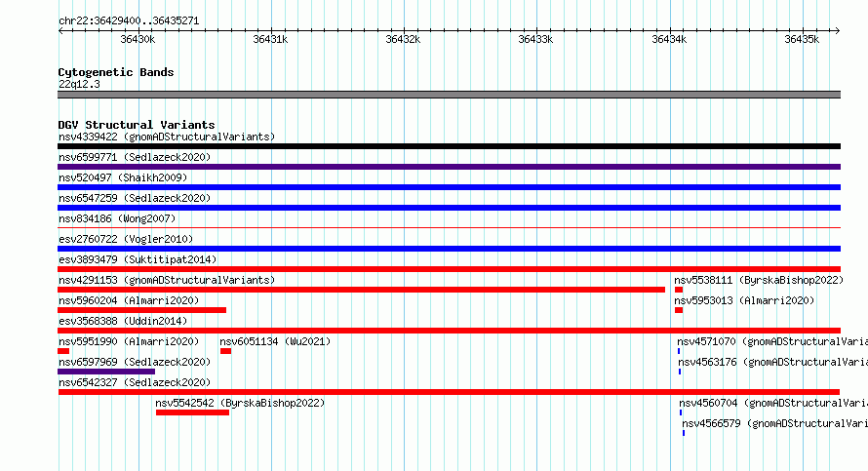This screenshot has height=471, width=868.
Task: Open esv3568388 (Uddin2014) variant label
Action: (x=123, y=321)
